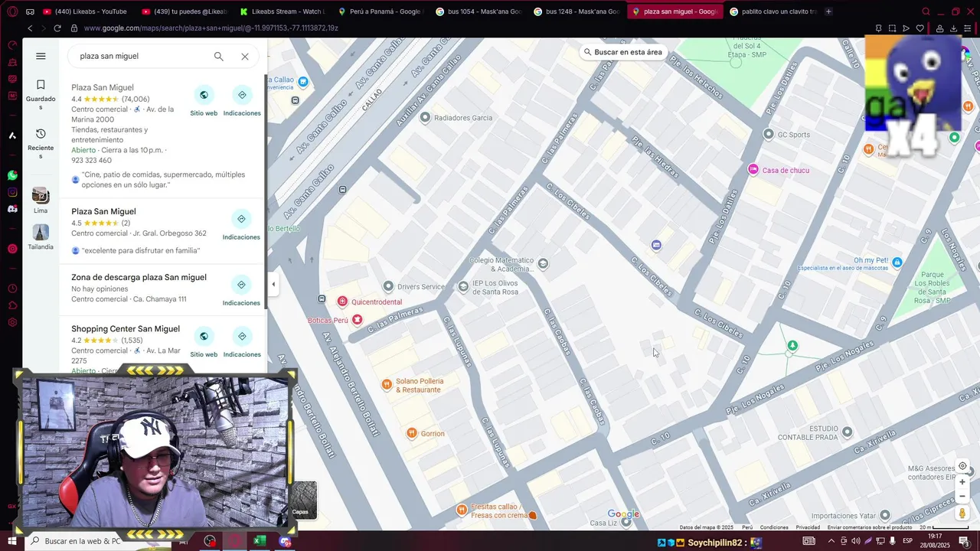Go back to the previous page
The image size is (980, 551).
[x=30, y=28]
